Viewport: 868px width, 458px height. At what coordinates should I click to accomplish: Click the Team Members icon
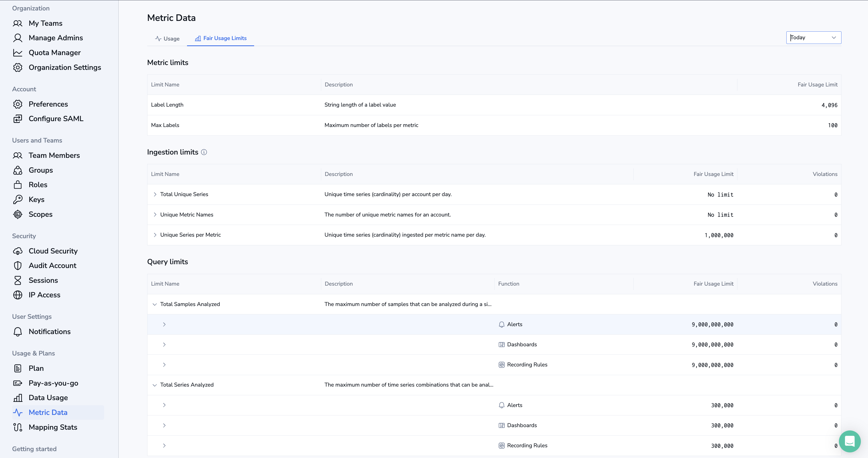(x=18, y=156)
